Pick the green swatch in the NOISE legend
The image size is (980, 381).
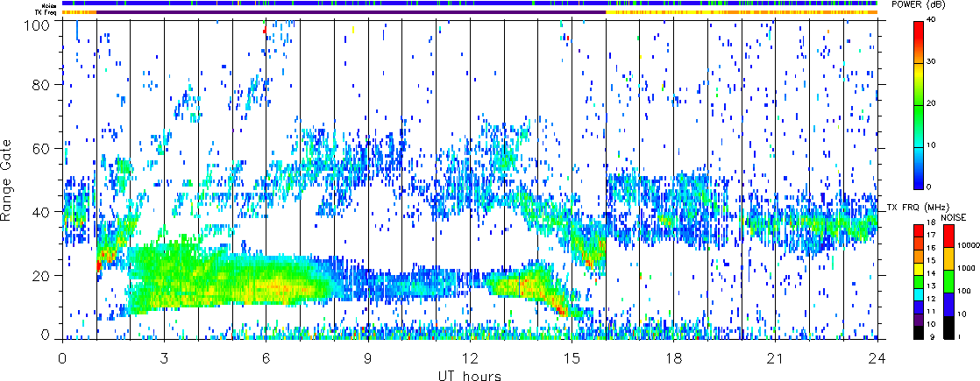coord(949,282)
